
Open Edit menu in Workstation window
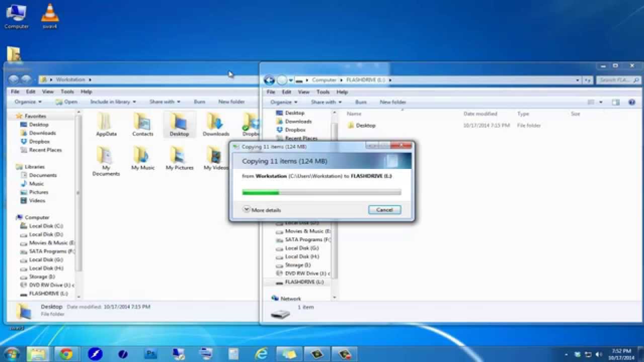click(x=31, y=92)
